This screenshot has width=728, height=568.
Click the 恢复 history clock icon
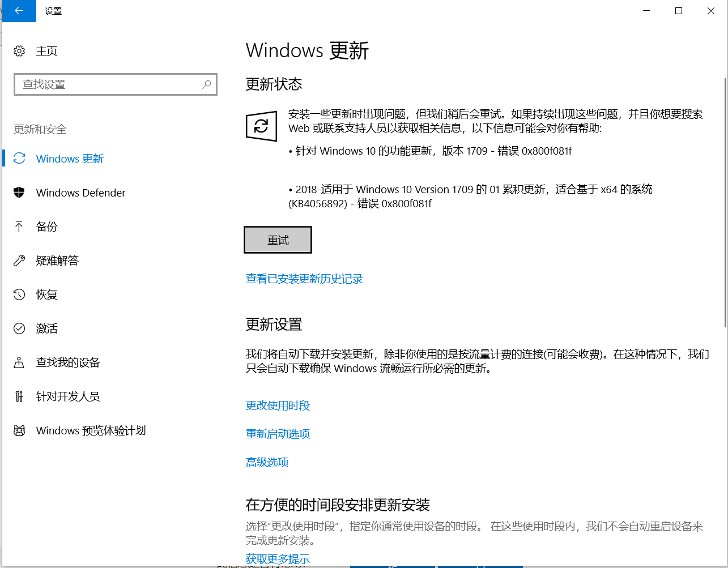(x=19, y=294)
